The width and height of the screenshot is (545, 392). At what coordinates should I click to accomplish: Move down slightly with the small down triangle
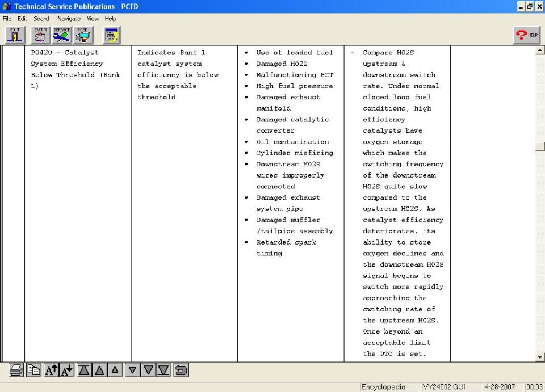coord(132,370)
